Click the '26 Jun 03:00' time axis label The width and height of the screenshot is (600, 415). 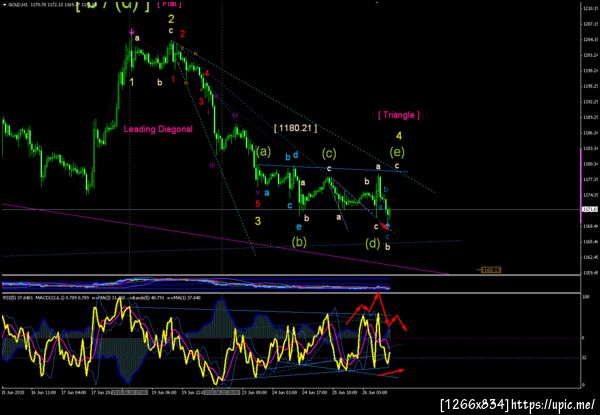coord(374,392)
